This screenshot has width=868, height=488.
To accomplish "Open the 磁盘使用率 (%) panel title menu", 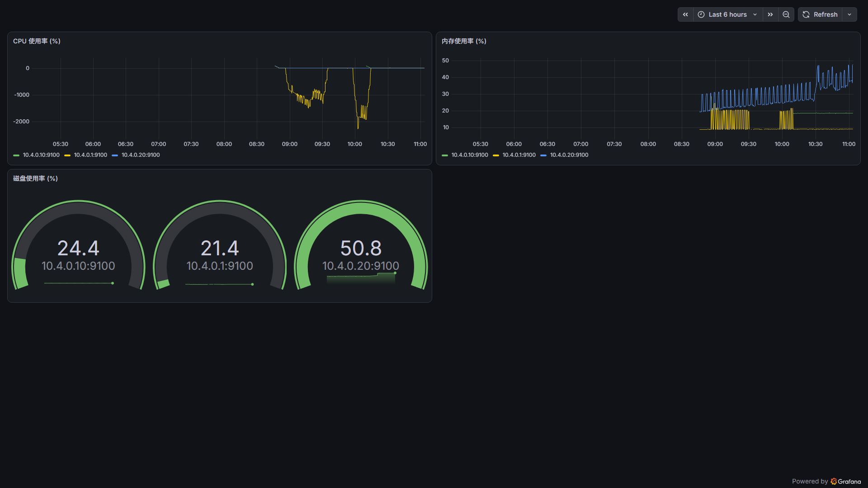I will click(35, 178).
